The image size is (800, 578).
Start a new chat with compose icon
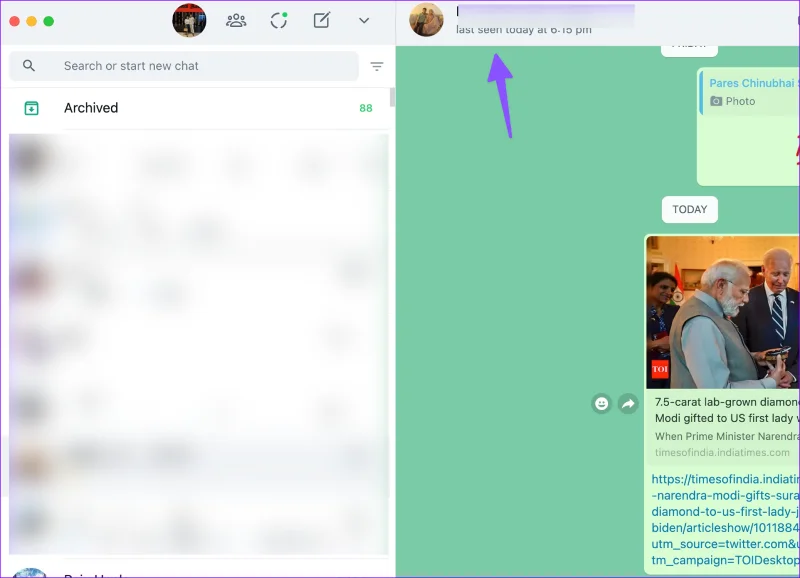click(321, 20)
